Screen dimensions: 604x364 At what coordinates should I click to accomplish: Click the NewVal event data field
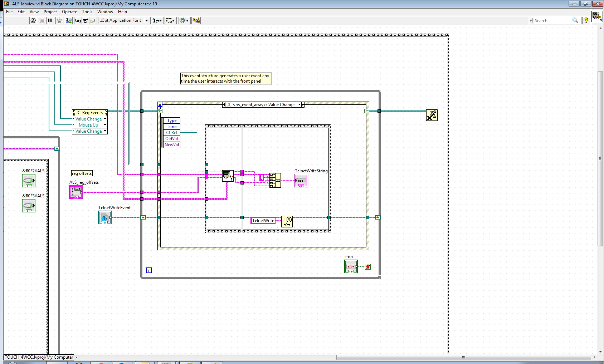(x=172, y=145)
